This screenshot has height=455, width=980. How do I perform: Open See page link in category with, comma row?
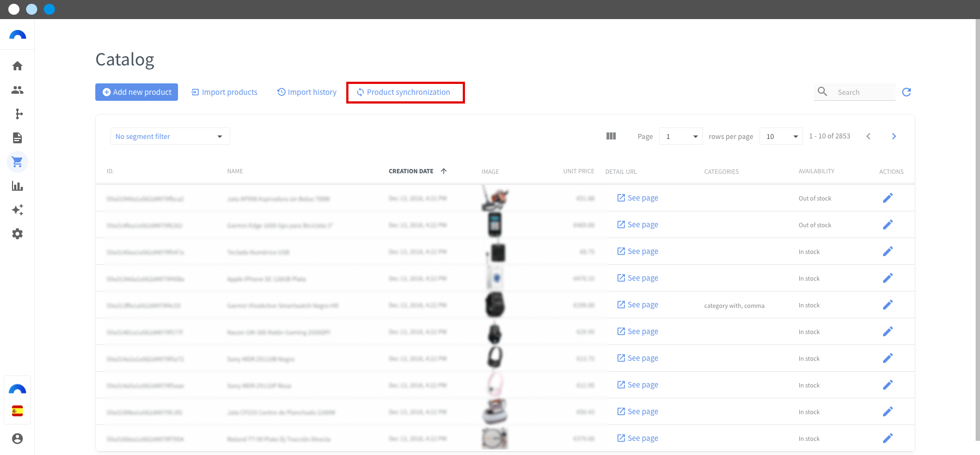point(638,305)
